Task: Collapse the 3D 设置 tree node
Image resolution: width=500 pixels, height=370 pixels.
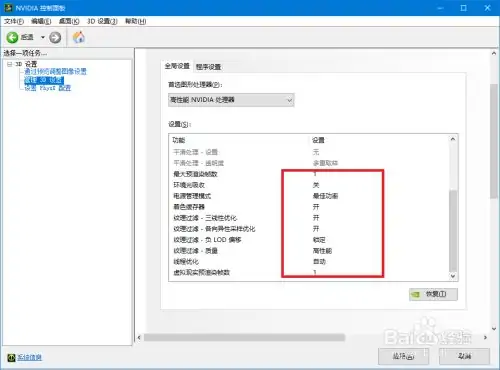Action: (9, 64)
